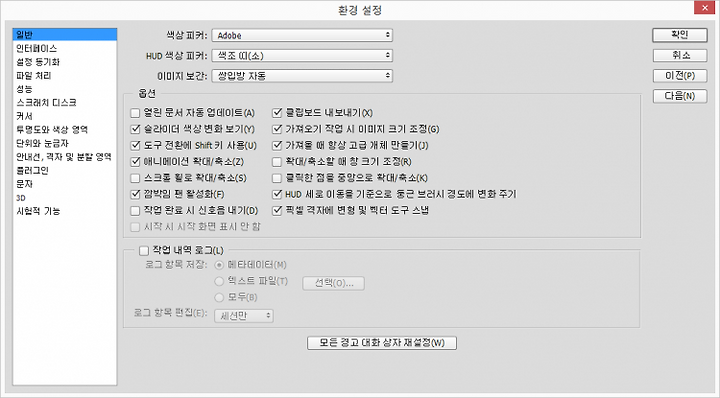Click the 선택(O)... button
720x398 pixels.
point(334,283)
